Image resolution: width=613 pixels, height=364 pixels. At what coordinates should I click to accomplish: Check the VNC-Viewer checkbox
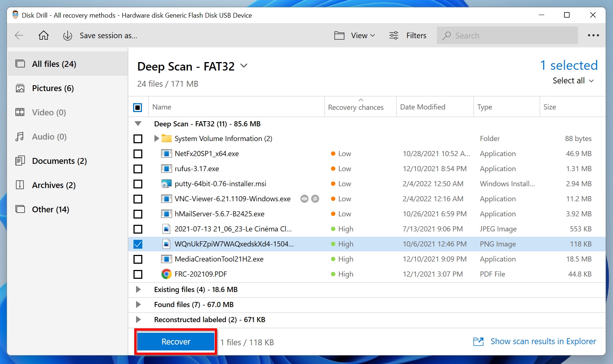[x=138, y=199]
